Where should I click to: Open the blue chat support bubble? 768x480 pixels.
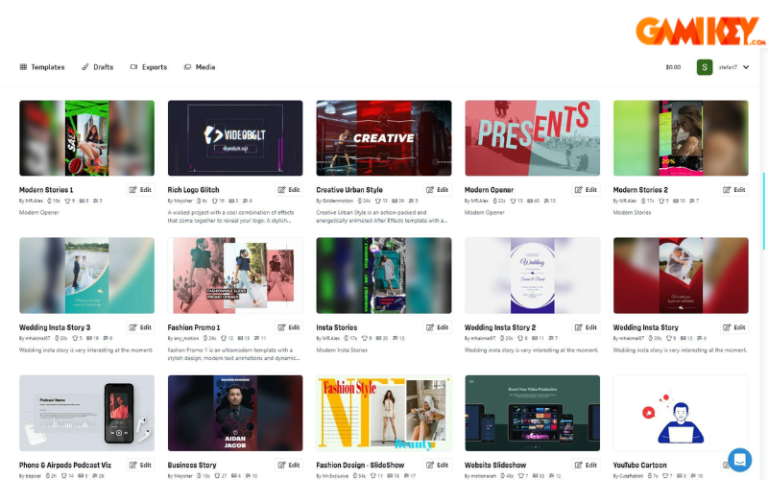coord(739,459)
